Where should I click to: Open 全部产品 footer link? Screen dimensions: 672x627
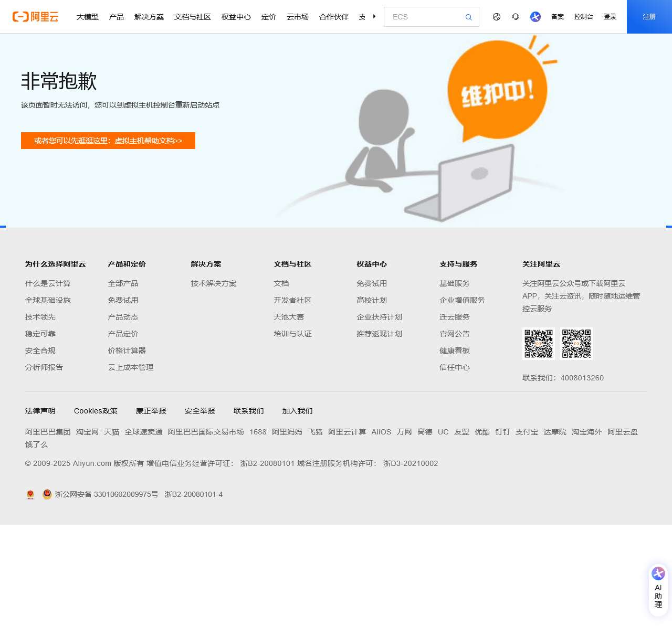pyautogui.click(x=123, y=283)
